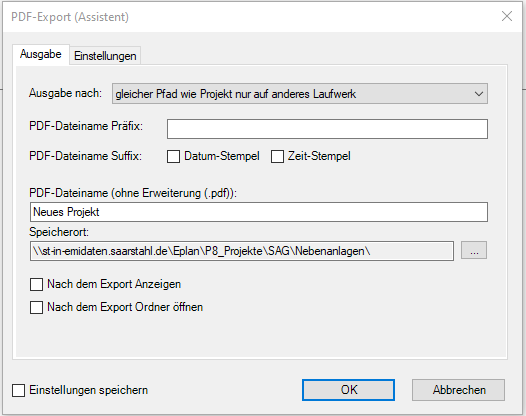Close the PDF-Export dialog with X
526x416 pixels.
[x=507, y=16]
